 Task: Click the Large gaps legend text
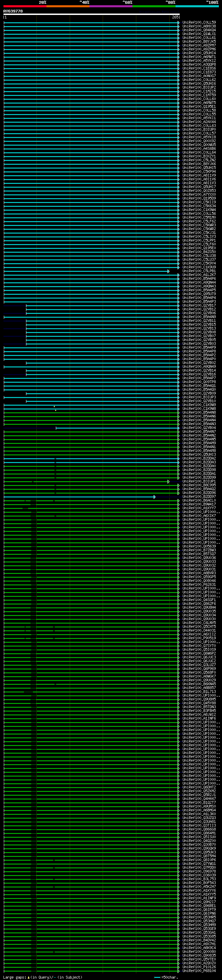click(x=43, y=977)
